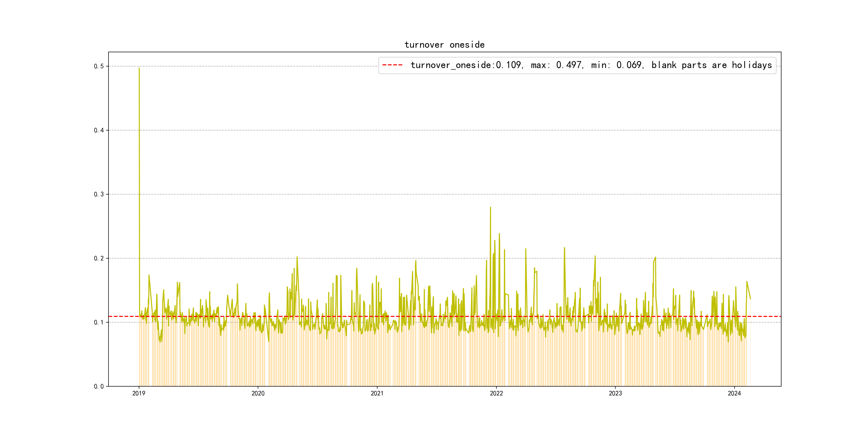Click the 0.3 y-axis tick label
Screen dimensions: 868x434
point(99,194)
